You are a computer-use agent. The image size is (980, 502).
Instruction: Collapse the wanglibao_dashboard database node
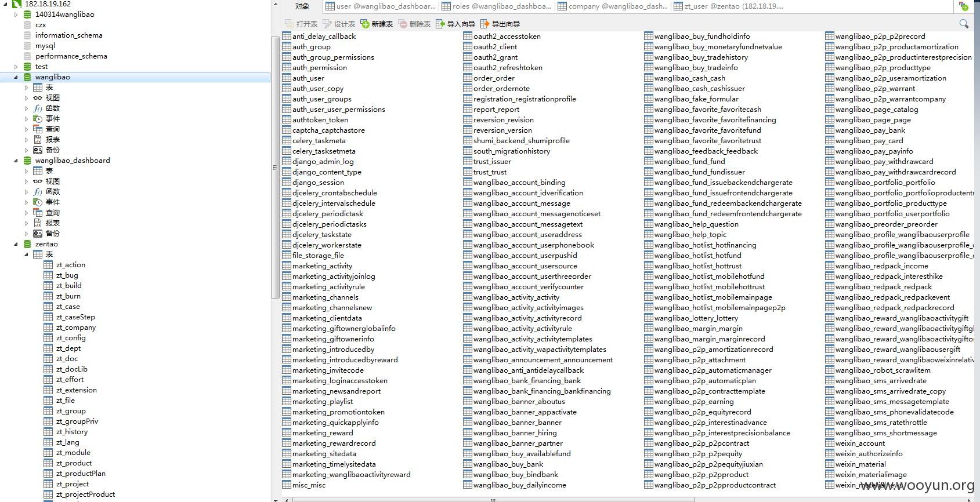(16, 161)
